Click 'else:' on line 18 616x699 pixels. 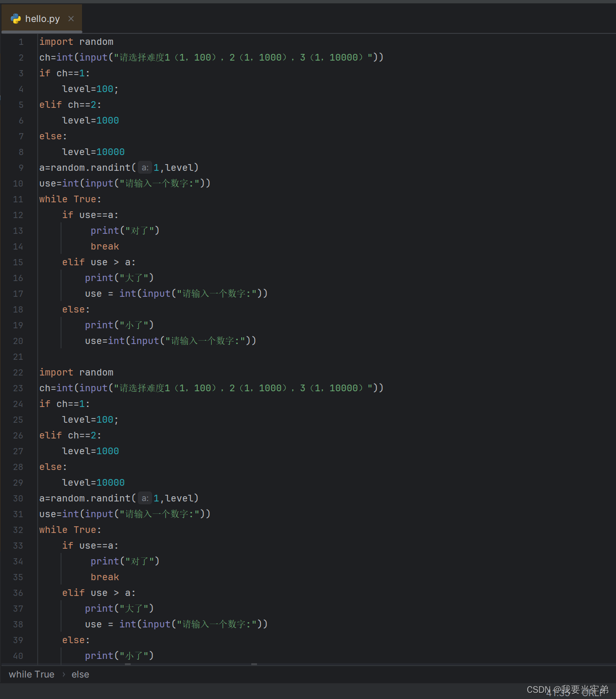76,310
